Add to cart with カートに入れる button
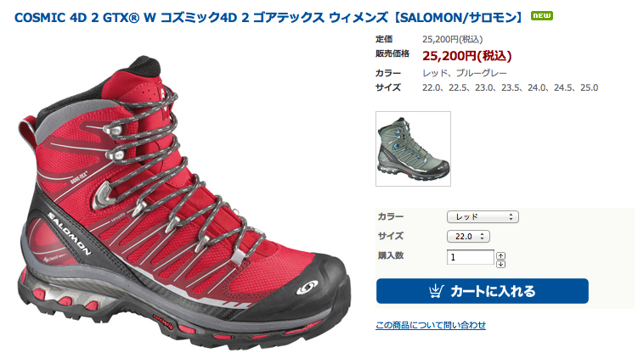The height and width of the screenshot is (364, 638). point(483,291)
